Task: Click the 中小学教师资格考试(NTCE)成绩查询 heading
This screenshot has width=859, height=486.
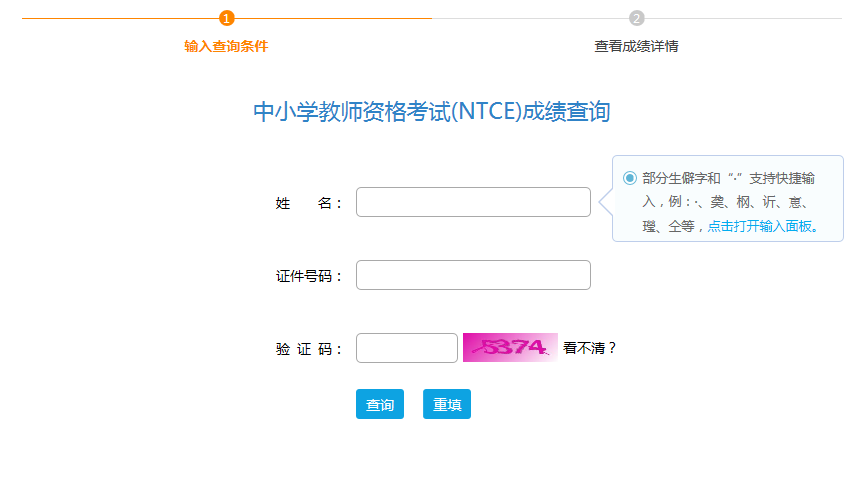Action: 432,112
